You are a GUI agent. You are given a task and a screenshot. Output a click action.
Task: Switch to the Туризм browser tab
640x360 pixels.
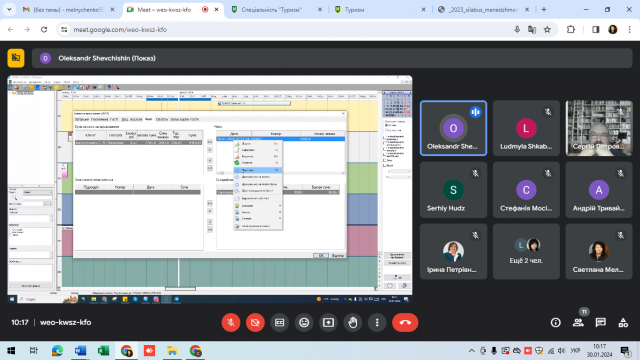pos(380,9)
